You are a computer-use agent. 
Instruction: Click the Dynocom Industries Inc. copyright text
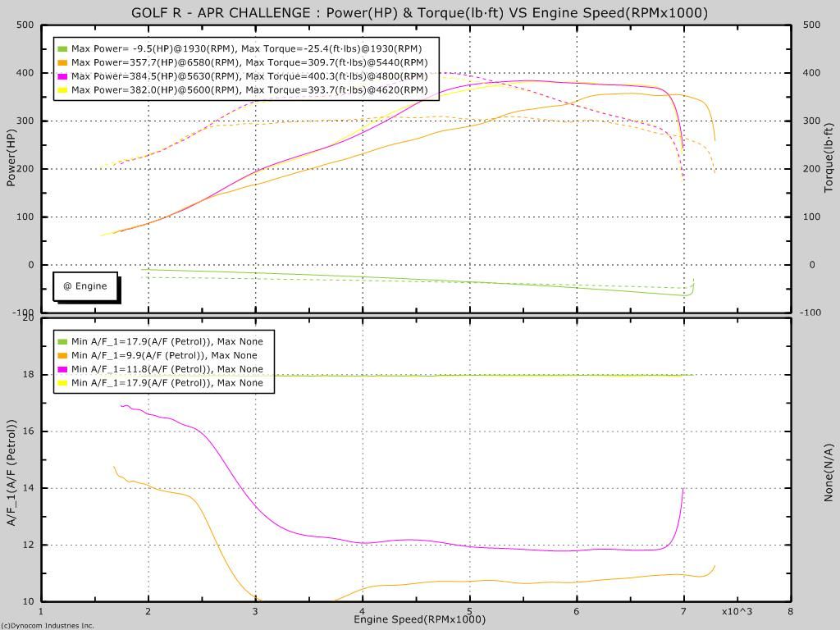tap(48, 626)
